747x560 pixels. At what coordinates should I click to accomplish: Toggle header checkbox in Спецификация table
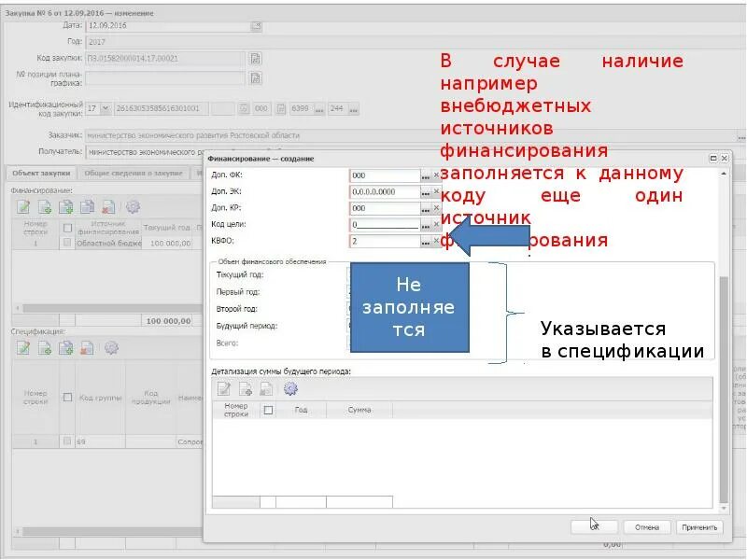point(67,396)
